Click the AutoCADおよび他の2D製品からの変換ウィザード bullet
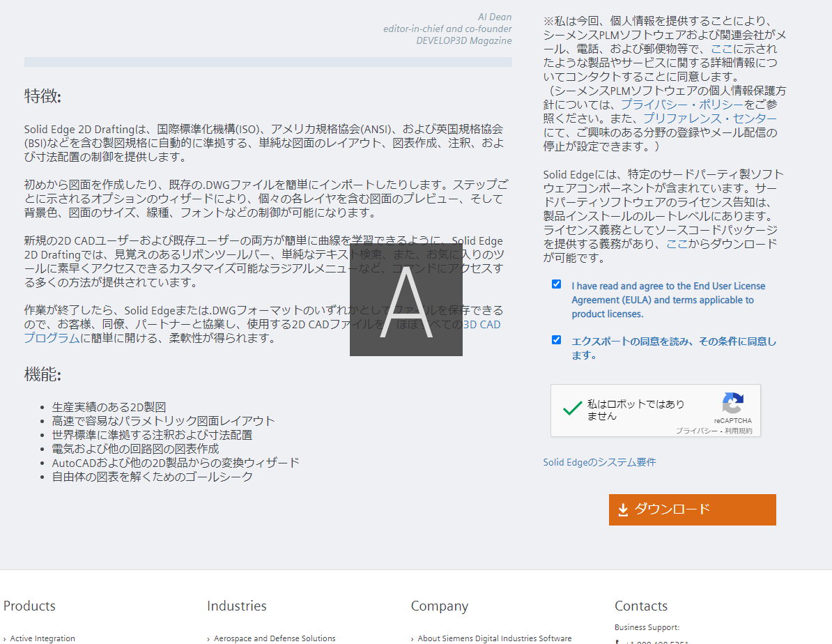The image size is (832, 644). [176, 462]
